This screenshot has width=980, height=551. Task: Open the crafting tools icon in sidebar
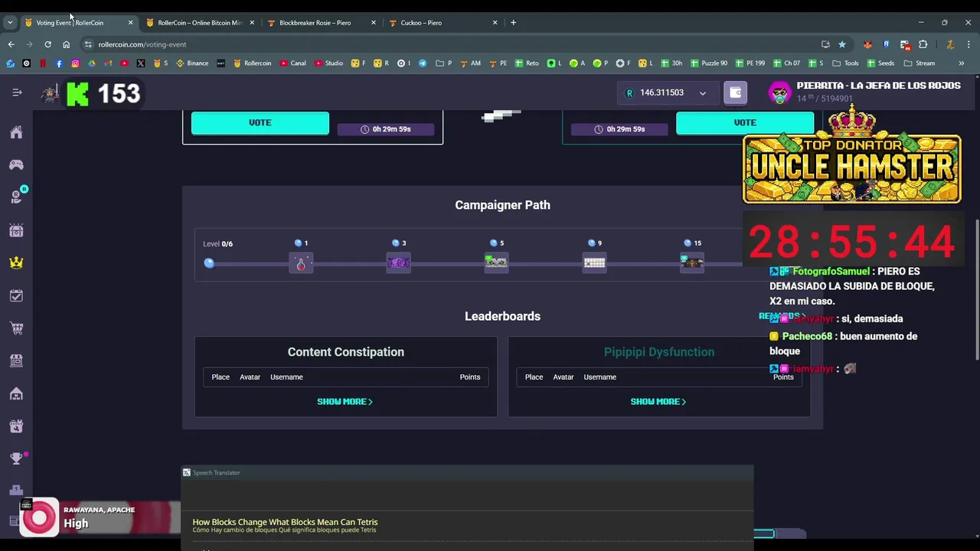coord(16,426)
